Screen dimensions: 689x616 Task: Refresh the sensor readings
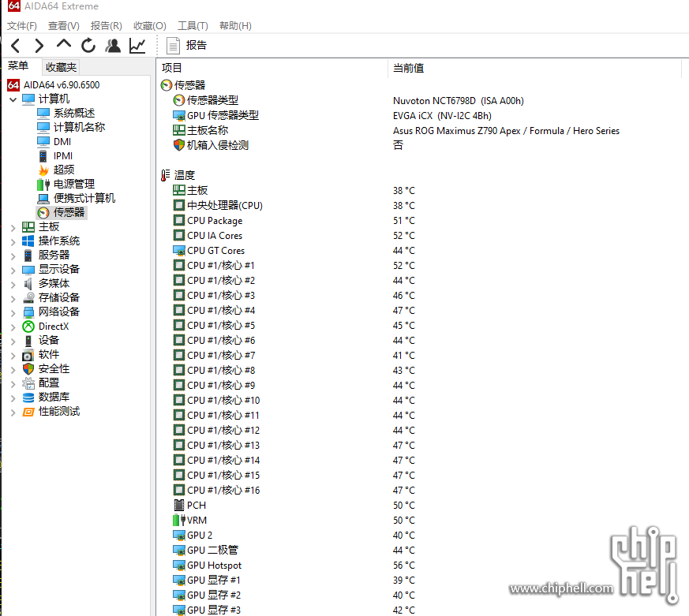(88, 45)
